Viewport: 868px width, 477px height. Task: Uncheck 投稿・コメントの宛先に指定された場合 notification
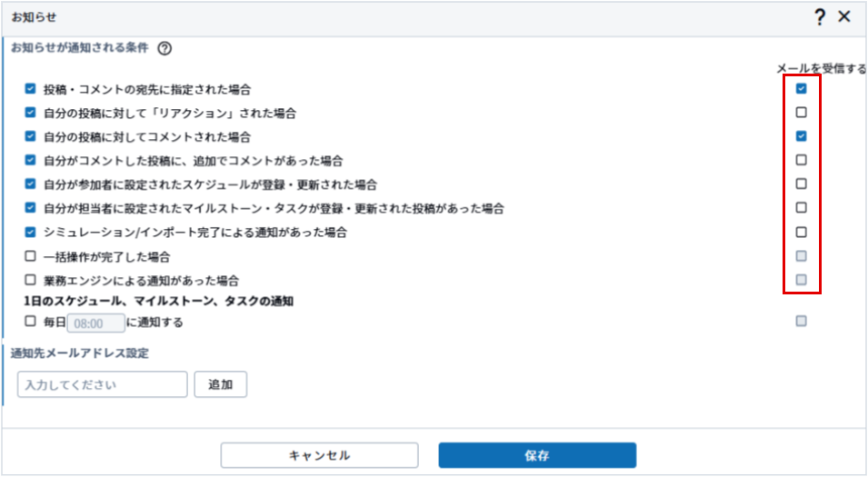(x=31, y=89)
